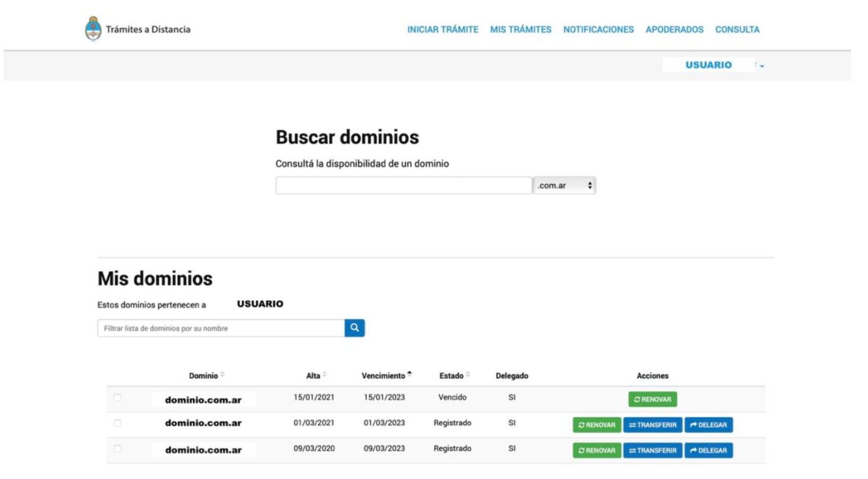Screen dimensions: 868x479
Task: Navigate to APODERADOS section
Action: pos(674,30)
